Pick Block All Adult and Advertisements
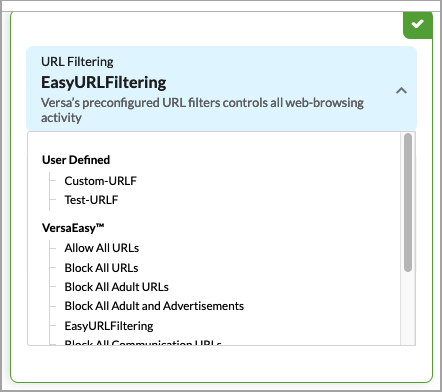Viewport: 442px width, 392px height. (x=154, y=306)
